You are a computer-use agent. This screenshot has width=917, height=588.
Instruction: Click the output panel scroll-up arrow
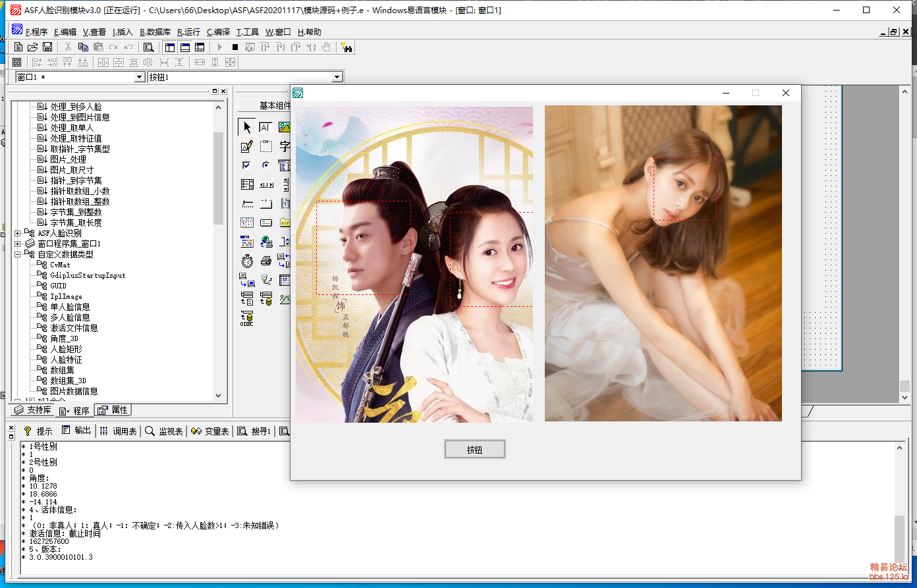click(900, 447)
